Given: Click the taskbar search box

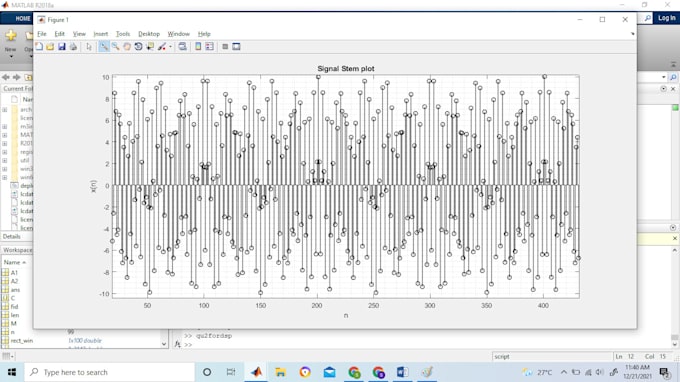Looking at the screenshot, I should (x=109, y=372).
